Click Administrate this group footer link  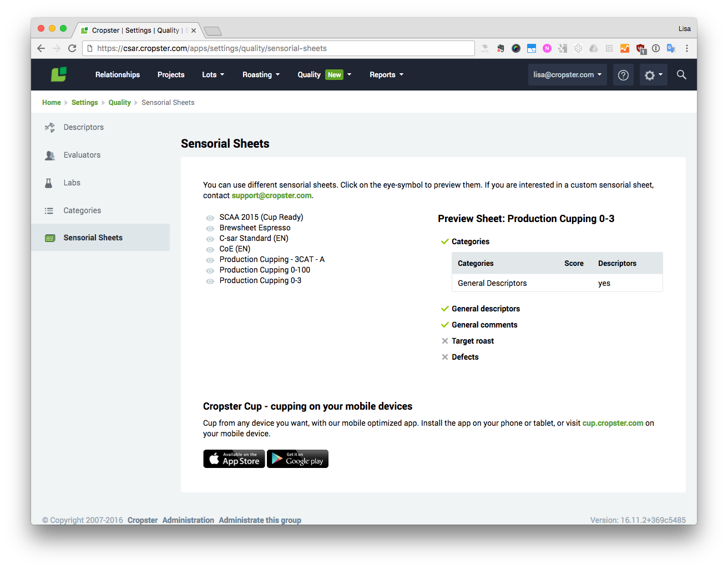[260, 520]
